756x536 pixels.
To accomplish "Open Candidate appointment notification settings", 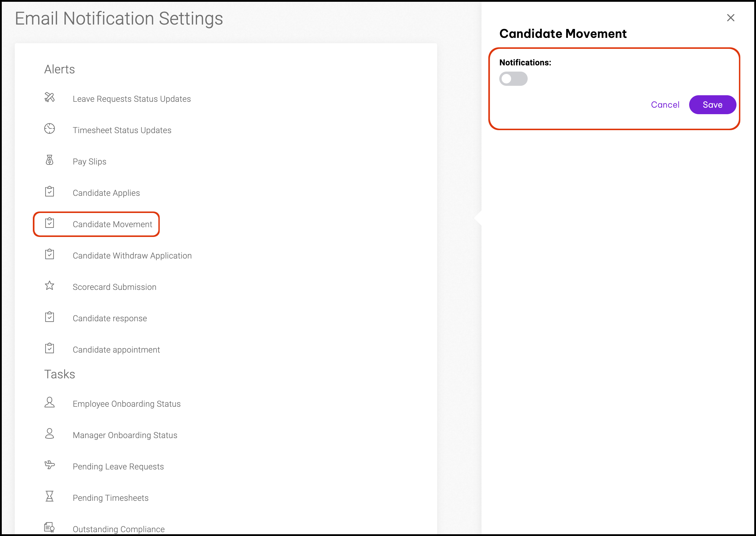I will coord(116,350).
